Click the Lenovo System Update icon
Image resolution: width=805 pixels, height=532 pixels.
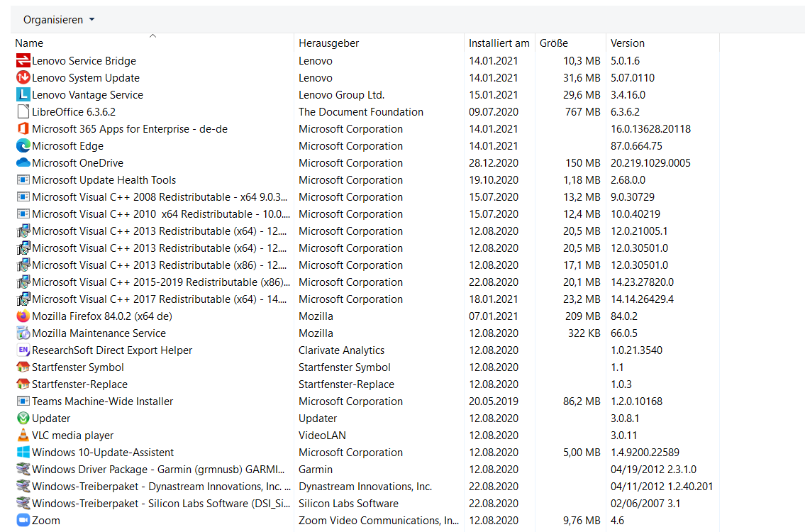click(23, 77)
